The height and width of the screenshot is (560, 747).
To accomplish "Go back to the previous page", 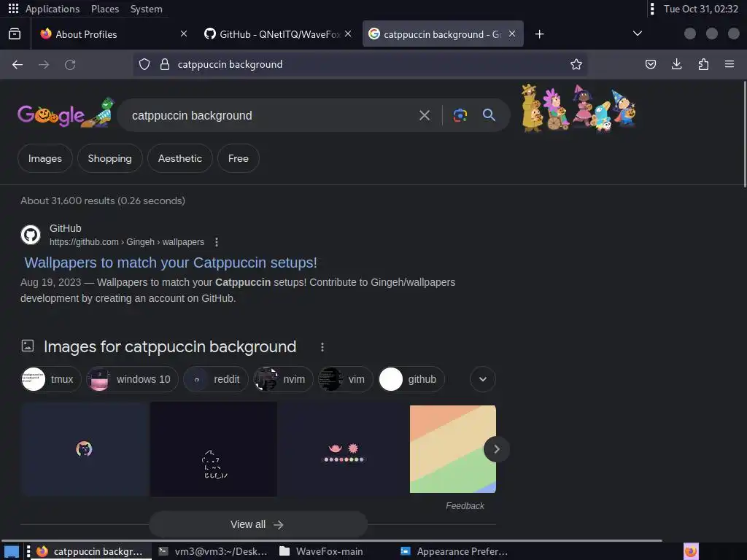I will click(x=18, y=65).
